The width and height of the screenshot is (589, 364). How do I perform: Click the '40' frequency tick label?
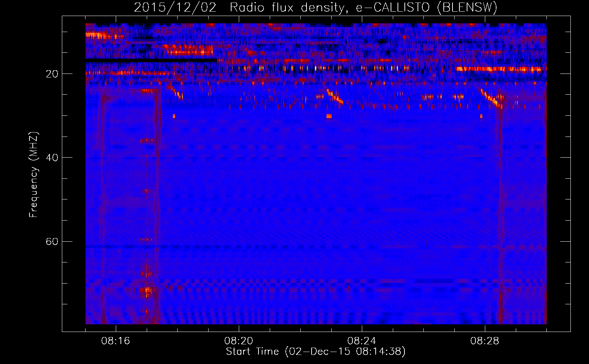(52, 158)
